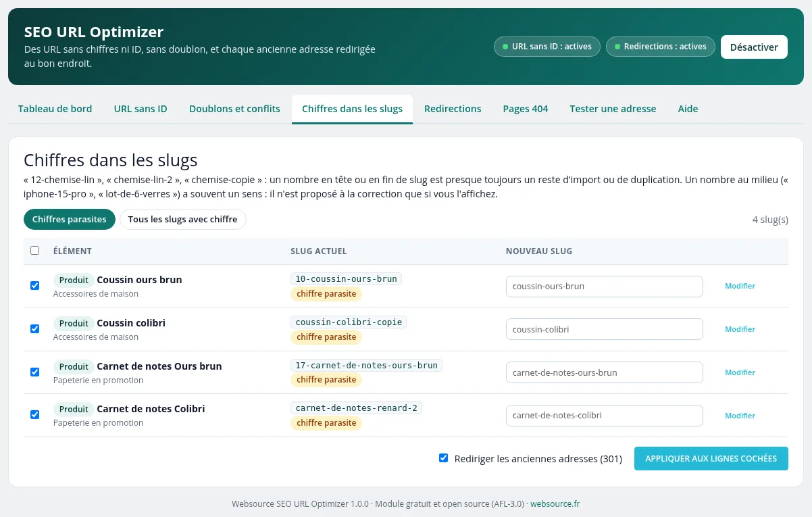Uncheck the Carnet de notes Colibri row
Viewport: 812px width, 517px height.
coord(35,415)
